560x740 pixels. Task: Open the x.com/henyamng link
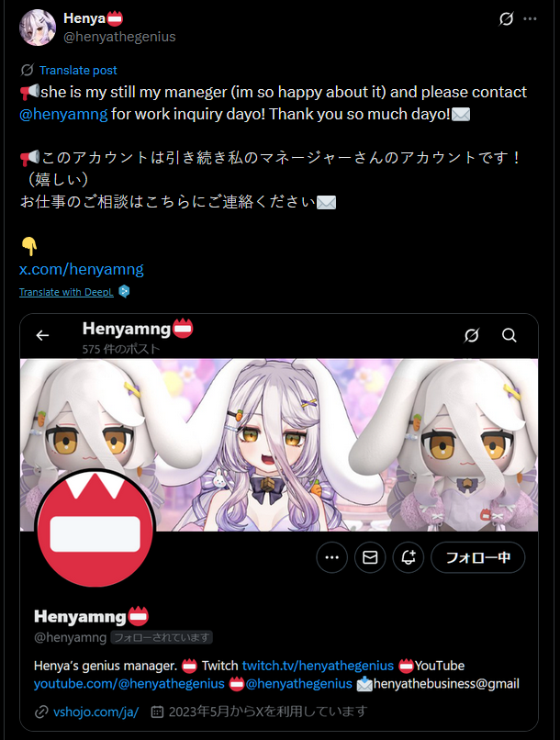tap(82, 269)
